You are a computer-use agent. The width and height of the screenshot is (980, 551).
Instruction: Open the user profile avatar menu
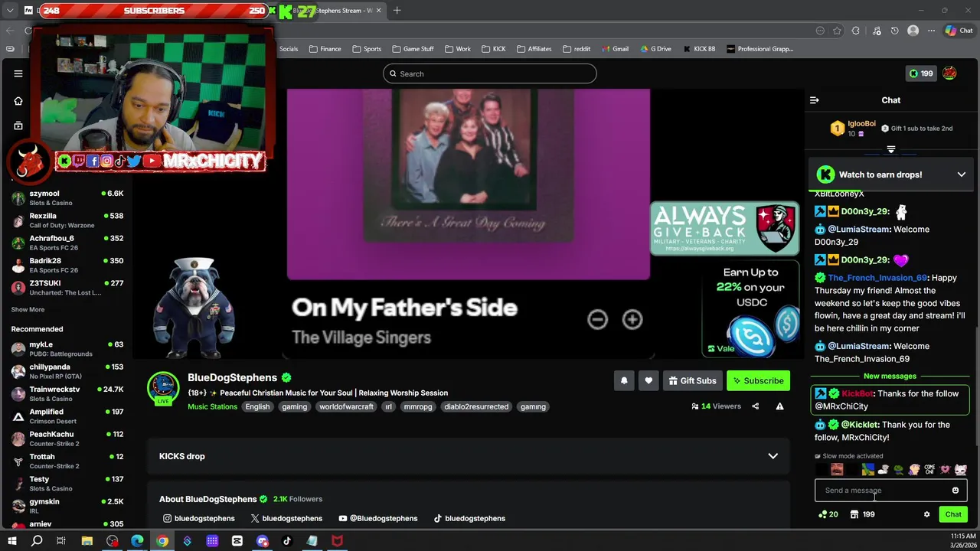950,73
